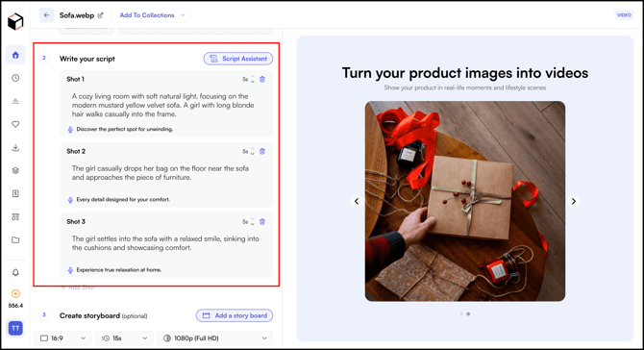
Task: Open the favorites heart icon
Action: click(15, 124)
